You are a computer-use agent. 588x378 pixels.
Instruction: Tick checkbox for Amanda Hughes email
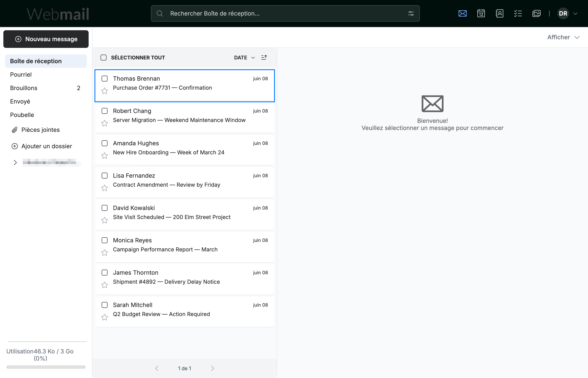tap(105, 143)
